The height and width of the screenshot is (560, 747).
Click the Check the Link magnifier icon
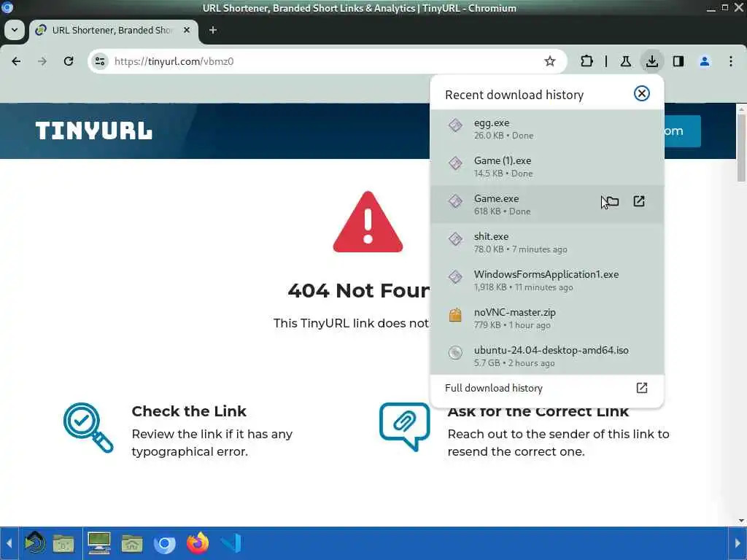click(x=88, y=427)
